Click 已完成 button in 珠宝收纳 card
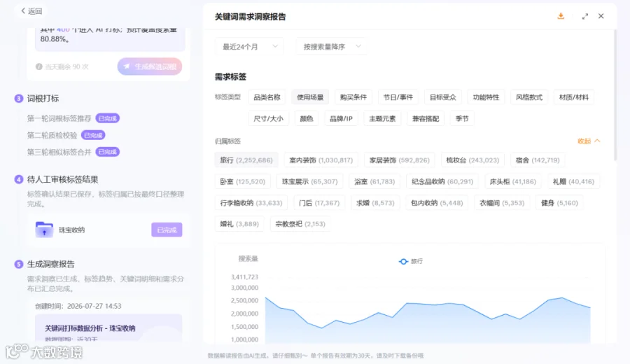Image resolution: width=630 pixels, height=364 pixels. coord(167,230)
